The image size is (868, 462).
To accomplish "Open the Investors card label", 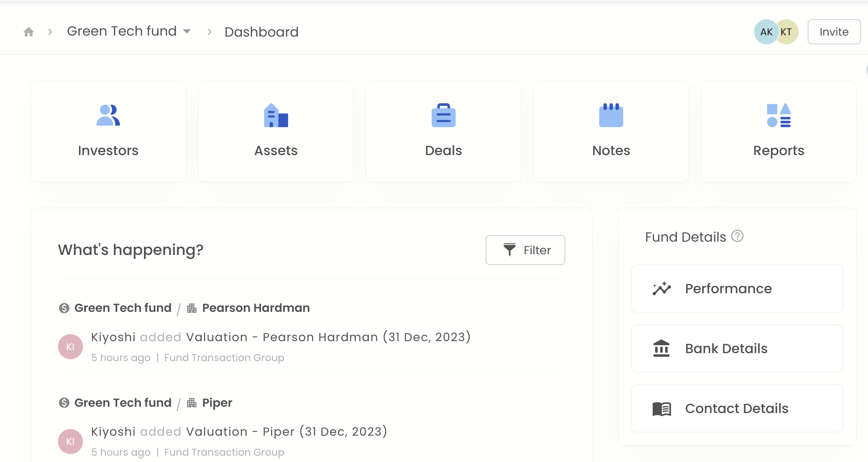I will [x=108, y=150].
